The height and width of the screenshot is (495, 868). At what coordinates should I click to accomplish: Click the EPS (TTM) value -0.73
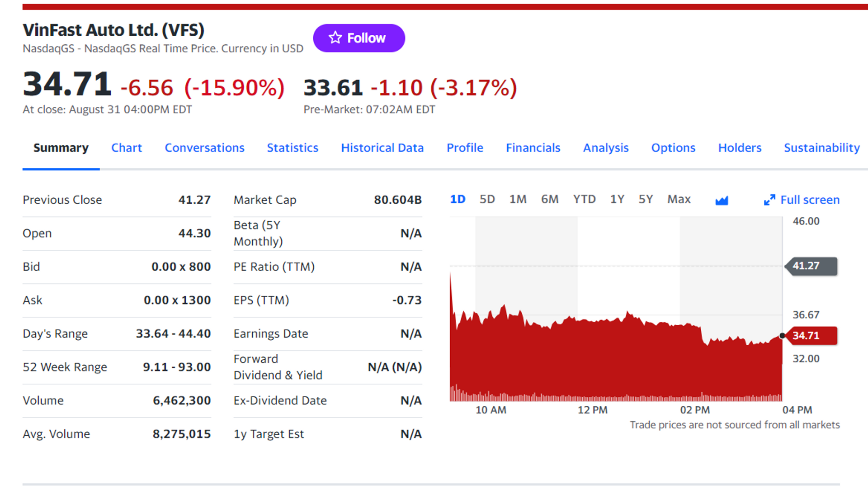(x=407, y=300)
